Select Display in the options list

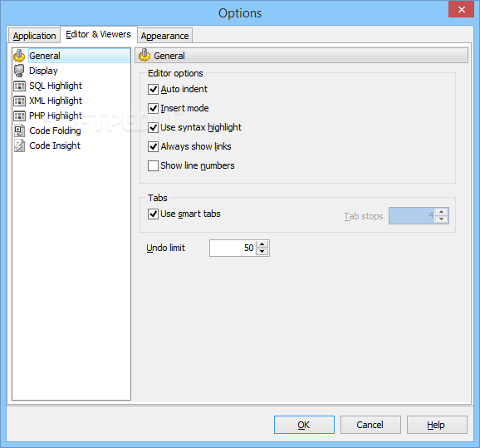[x=43, y=71]
